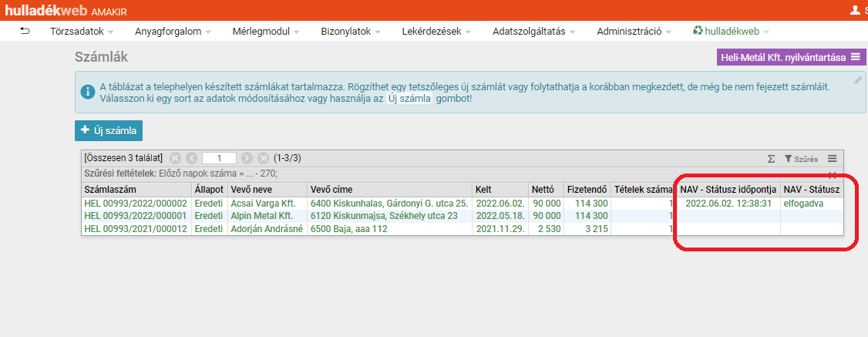Screen dimensions: 868x337
Task: Click payable amount 3 215
Action: (x=596, y=228)
